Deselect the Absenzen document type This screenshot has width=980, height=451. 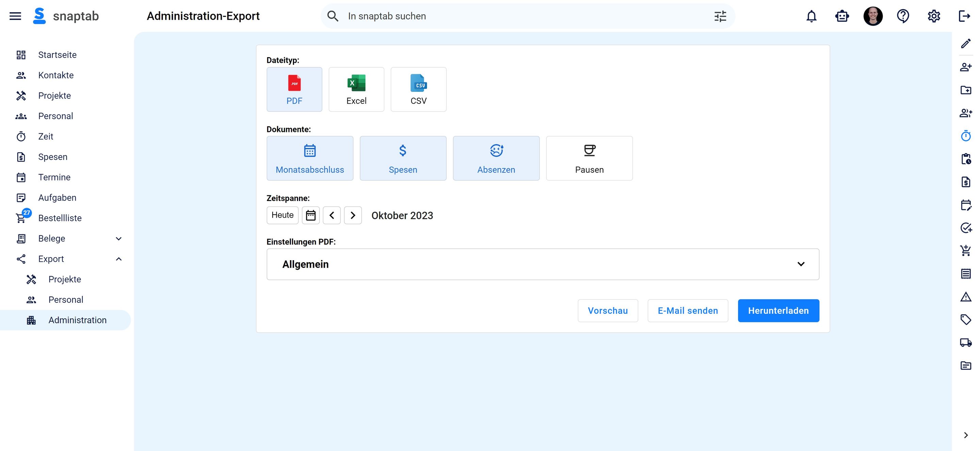click(x=496, y=158)
